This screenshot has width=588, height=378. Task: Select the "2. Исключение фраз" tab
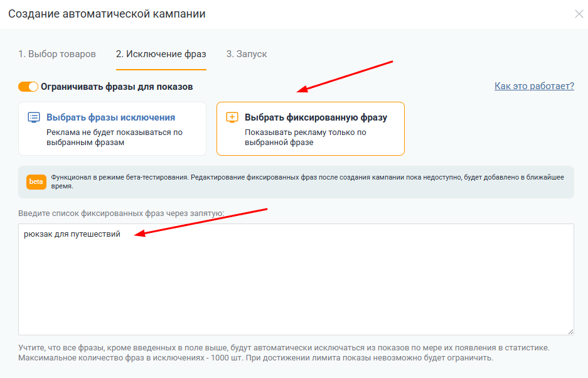tap(161, 54)
